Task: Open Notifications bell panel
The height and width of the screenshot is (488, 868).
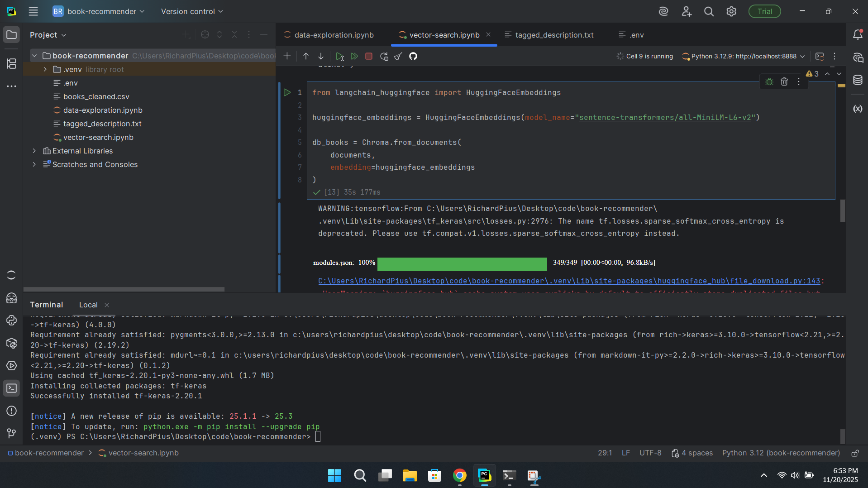Action: [858, 35]
